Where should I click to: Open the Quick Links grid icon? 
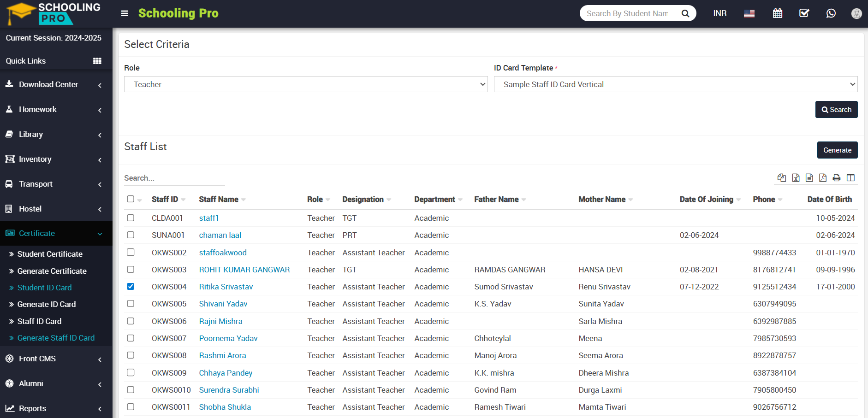point(97,61)
